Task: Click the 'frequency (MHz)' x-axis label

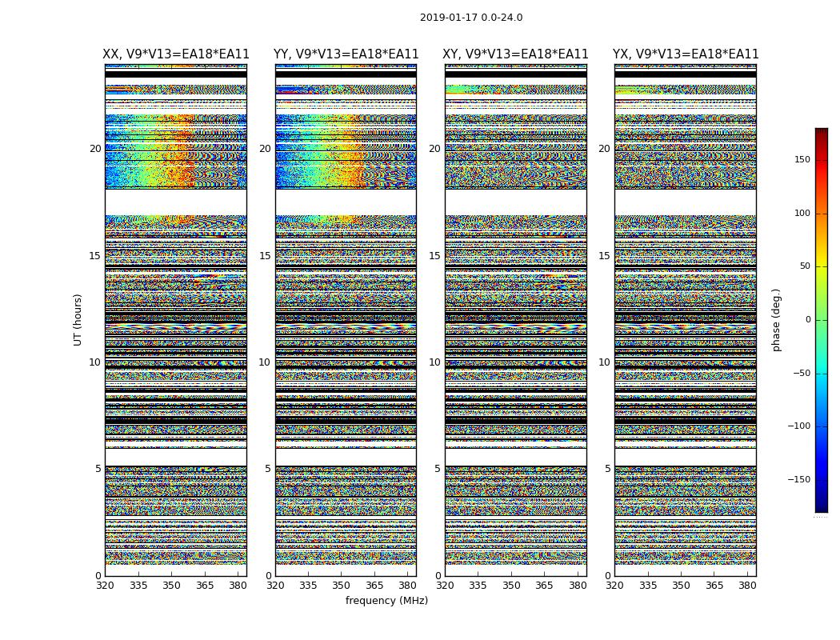Action: [386, 601]
